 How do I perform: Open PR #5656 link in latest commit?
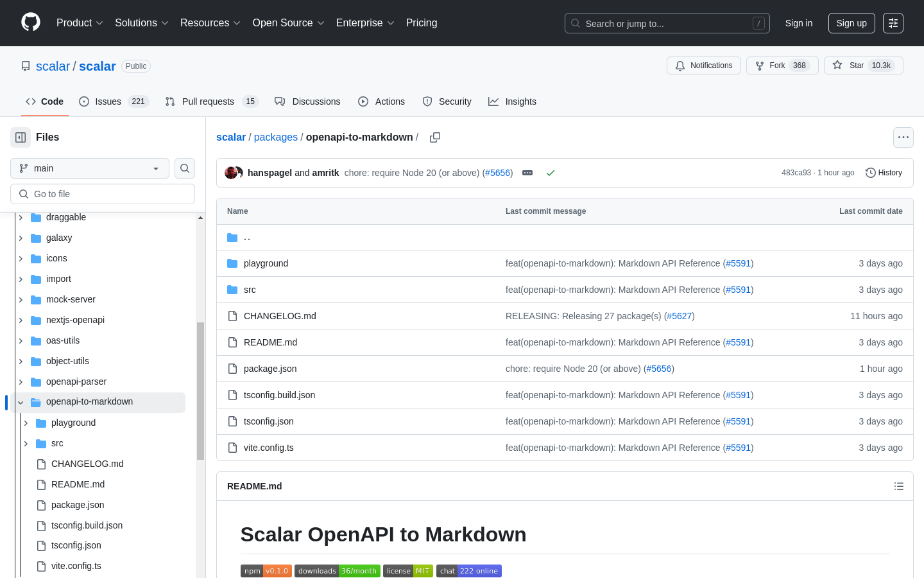pos(498,173)
